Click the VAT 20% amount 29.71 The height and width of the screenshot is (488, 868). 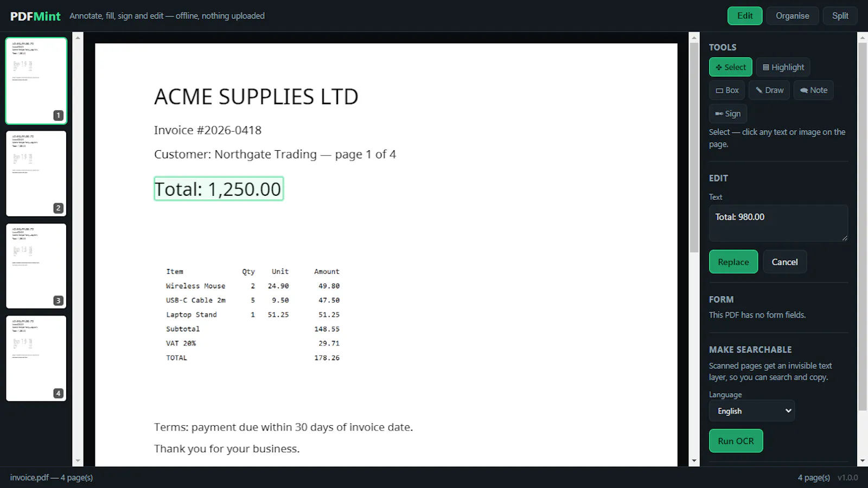pos(329,343)
